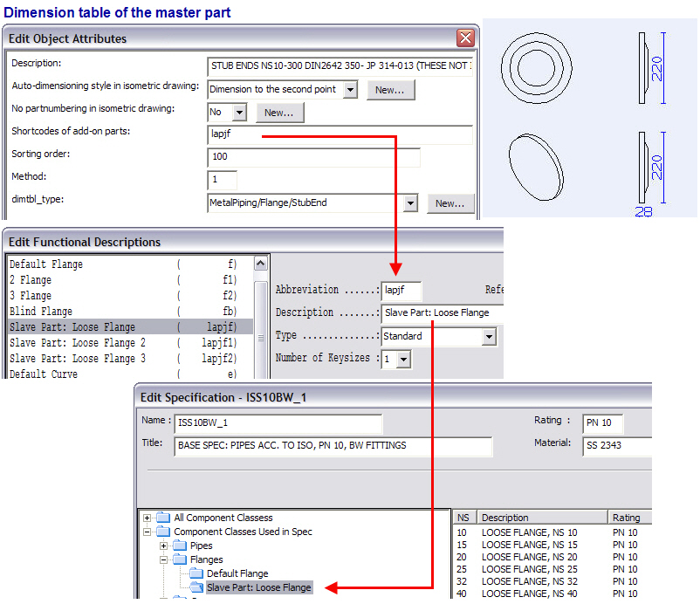The width and height of the screenshot is (700, 604).
Task: Click the Flanges folder icon
Action: [181, 559]
